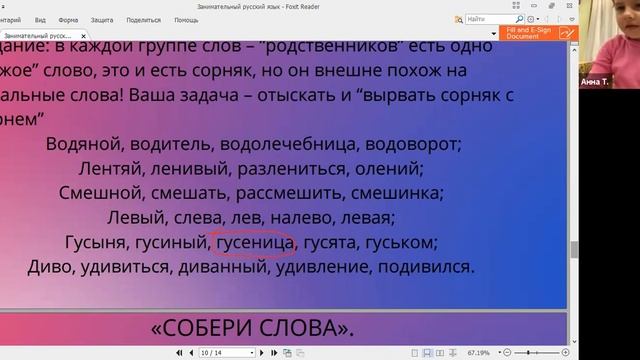
Task: Open the page number 10 / 14 dropdown
Action: coord(252,353)
